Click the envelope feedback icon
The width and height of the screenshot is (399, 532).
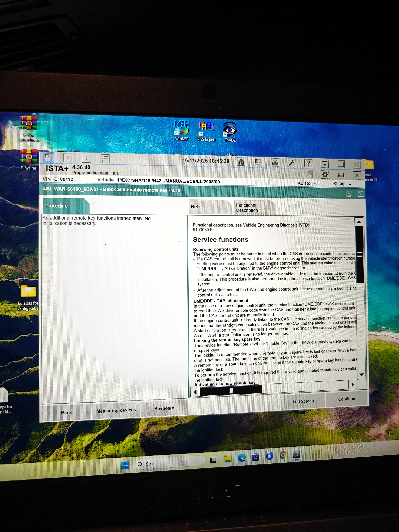tap(341, 175)
